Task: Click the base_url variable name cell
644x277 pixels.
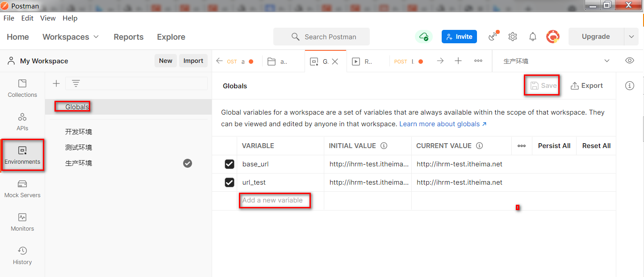Action: [280, 164]
